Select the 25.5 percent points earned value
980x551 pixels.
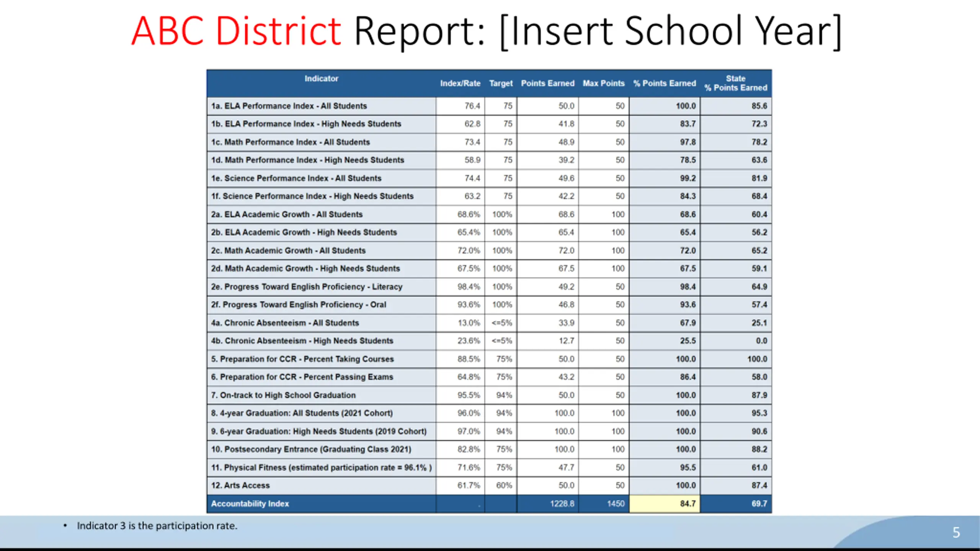[x=688, y=341]
